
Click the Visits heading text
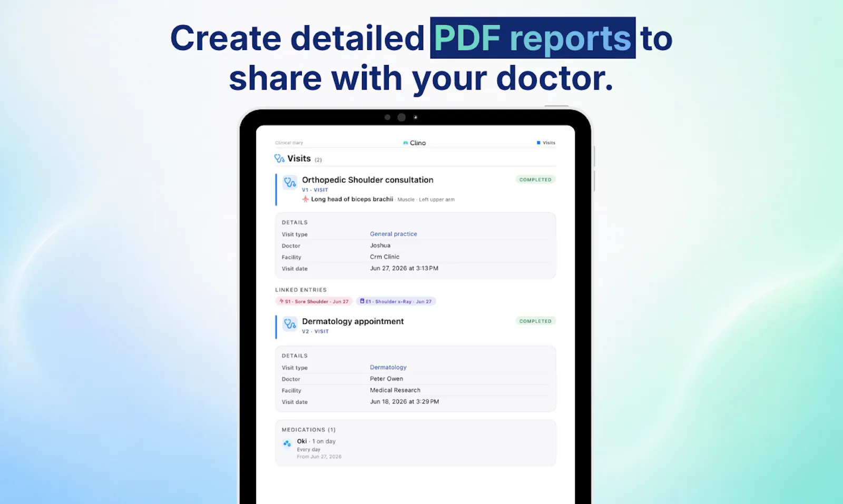pos(299,159)
